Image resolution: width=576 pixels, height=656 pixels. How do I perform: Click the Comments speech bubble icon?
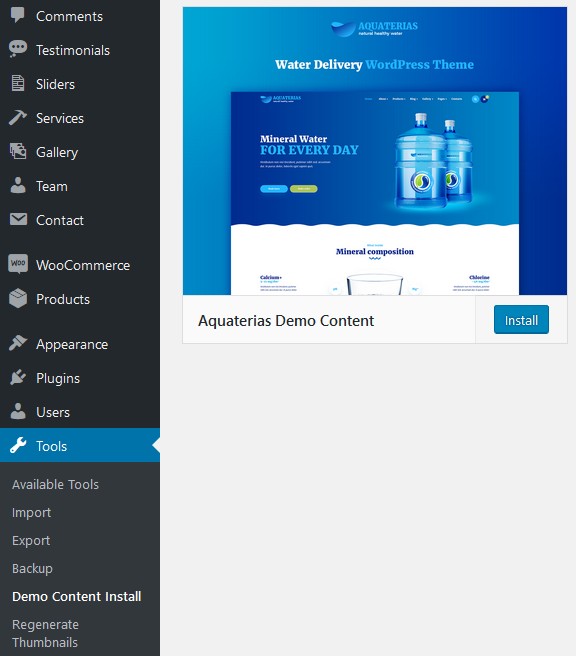[x=18, y=15]
